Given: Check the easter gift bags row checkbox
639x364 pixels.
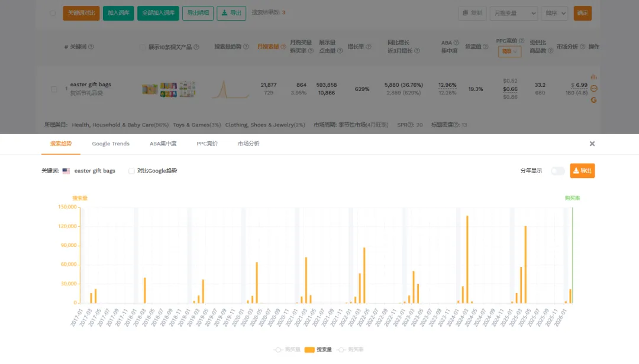Looking at the screenshot, I should [x=54, y=89].
